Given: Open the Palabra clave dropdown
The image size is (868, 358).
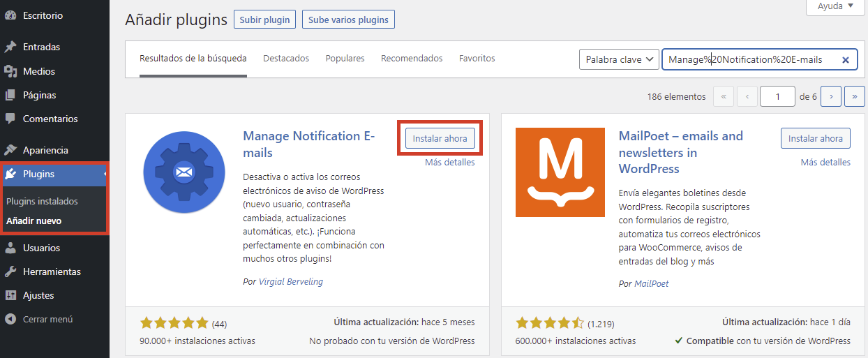Looking at the screenshot, I should tap(619, 59).
